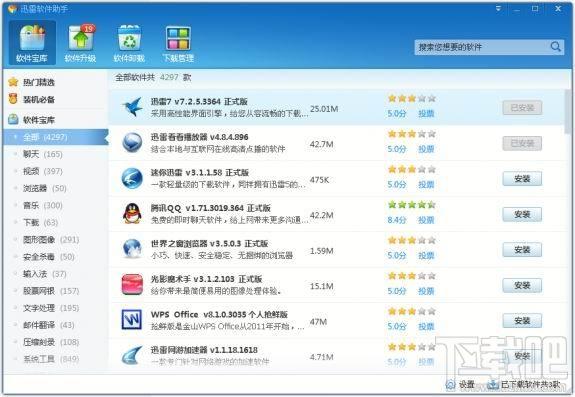
Task: Select the 股票网银 (157) category
Action: (51, 291)
